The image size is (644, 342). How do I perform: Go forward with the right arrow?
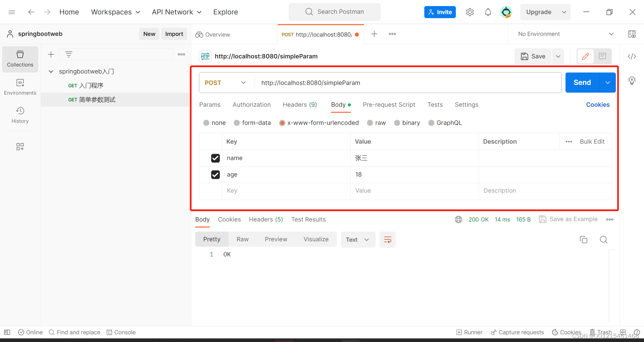pyautogui.click(x=47, y=12)
